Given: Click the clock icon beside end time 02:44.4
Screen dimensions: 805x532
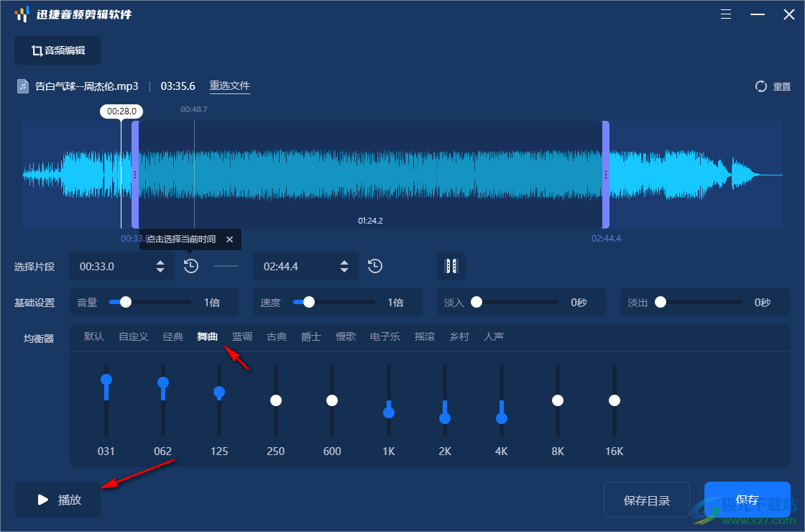Looking at the screenshot, I should pos(375,266).
